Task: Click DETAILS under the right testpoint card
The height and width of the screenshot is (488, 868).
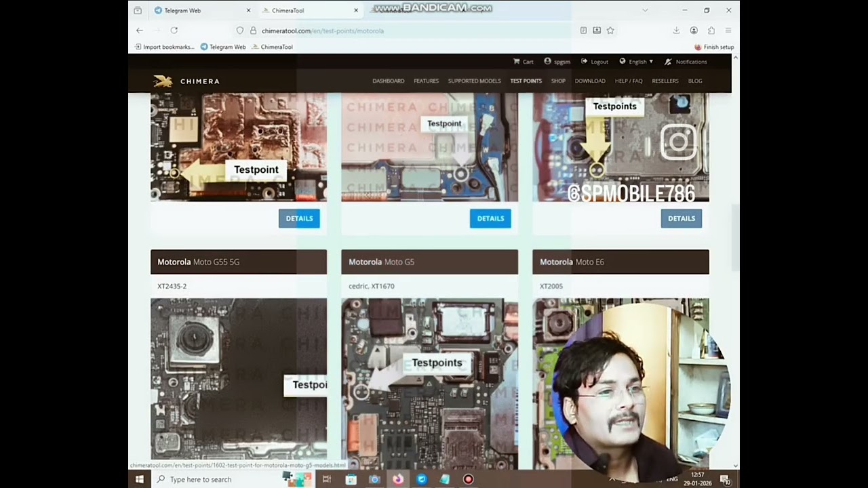Action: coord(682,218)
